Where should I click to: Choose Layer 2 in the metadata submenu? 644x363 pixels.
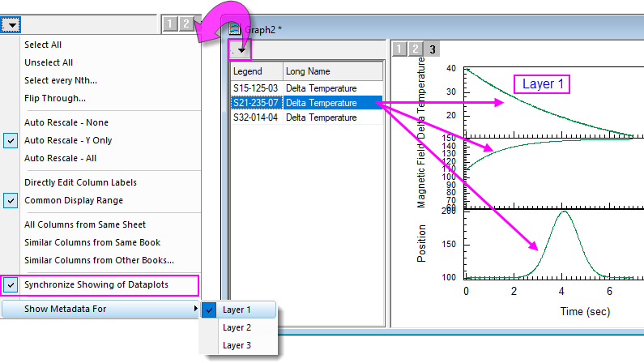tap(237, 327)
